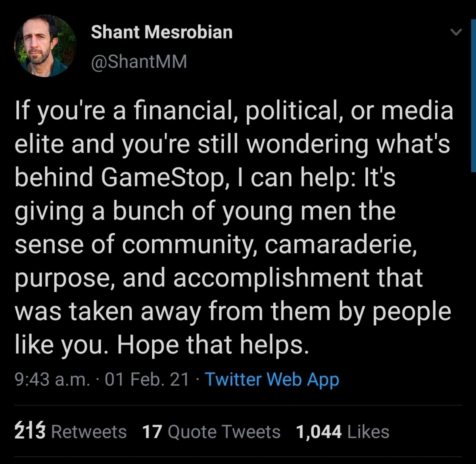Screen dimensions: 476x464
Task: Click the tweet's first line of text
Action: [234, 110]
